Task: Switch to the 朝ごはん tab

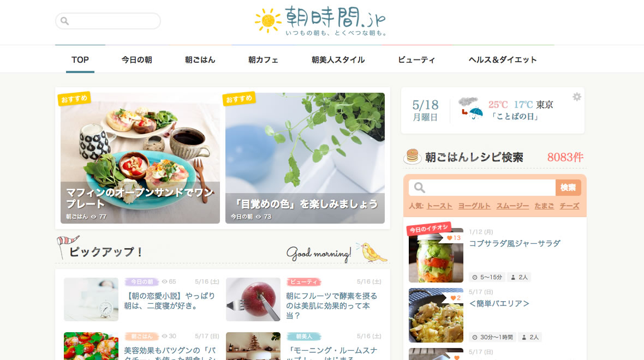Action: click(200, 60)
